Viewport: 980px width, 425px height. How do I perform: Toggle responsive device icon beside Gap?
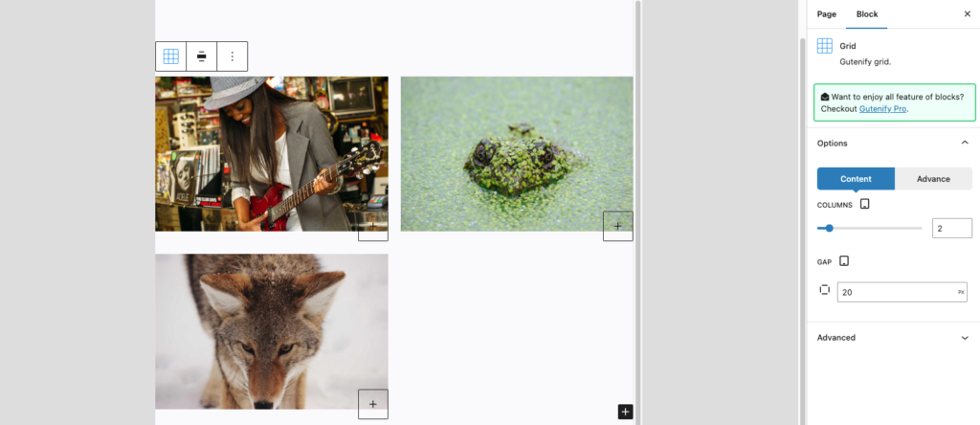[844, 261]
